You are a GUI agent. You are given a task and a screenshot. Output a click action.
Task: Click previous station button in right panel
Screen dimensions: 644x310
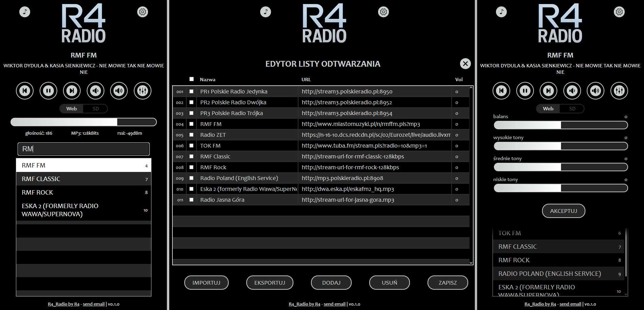point(501,91)
